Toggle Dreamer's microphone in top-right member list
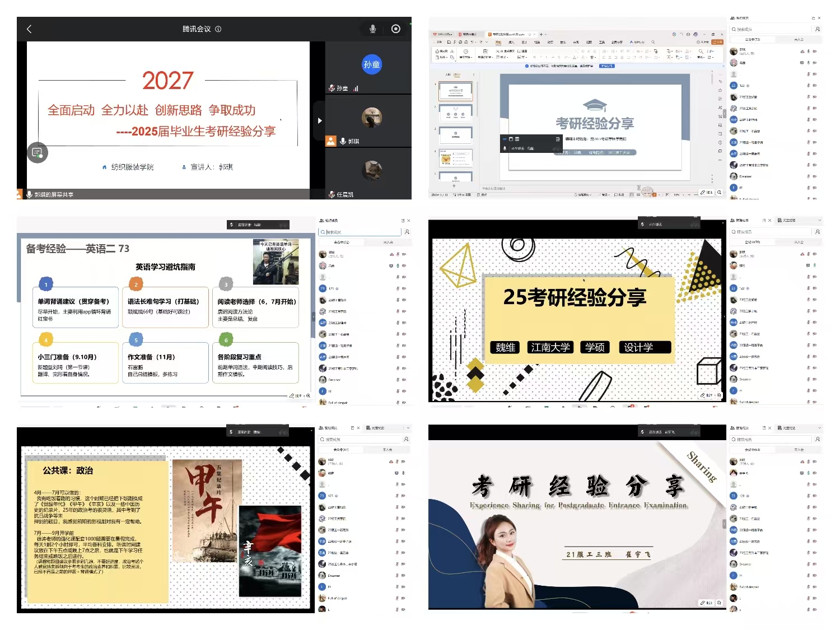This screenshot has width=840, height=630. point(808,176)
